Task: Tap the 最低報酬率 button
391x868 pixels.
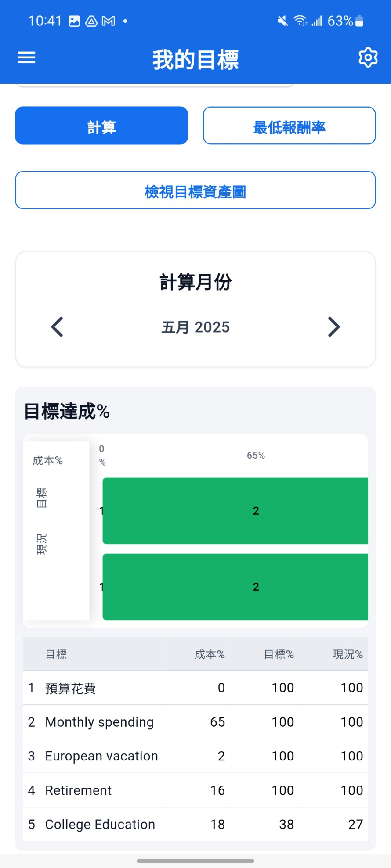Action: (x=289, y=126)
